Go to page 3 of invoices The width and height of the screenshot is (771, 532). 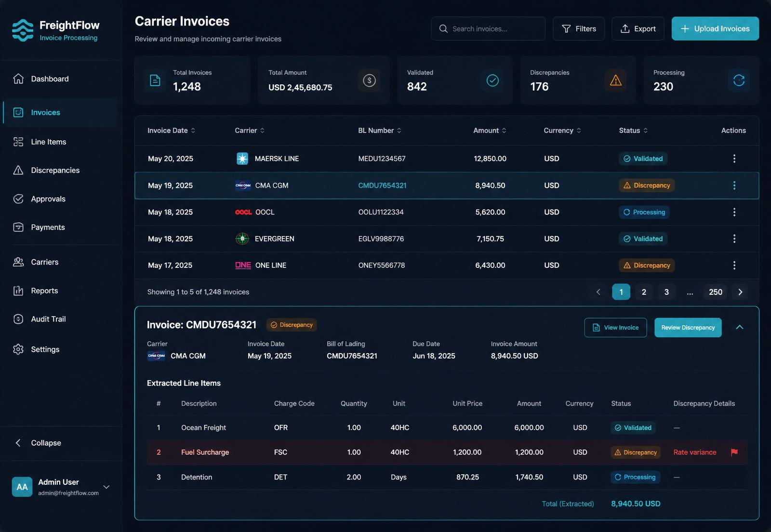pos(666,292)
